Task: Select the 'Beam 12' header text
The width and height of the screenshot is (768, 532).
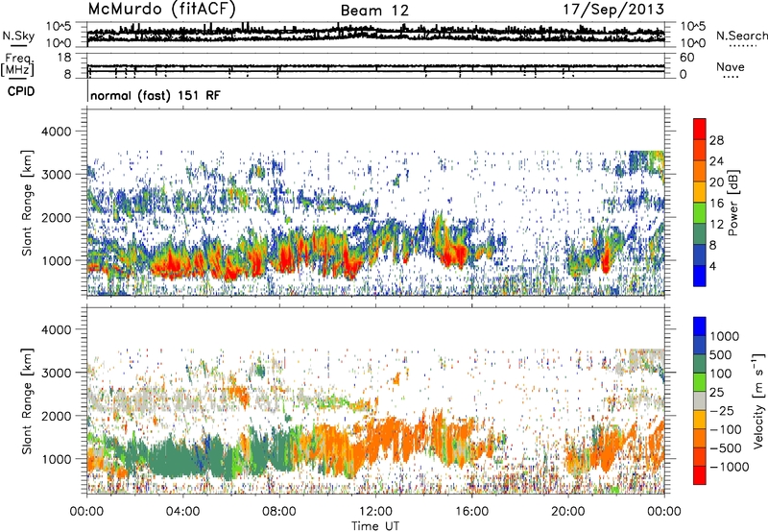Action: (x=374, y=11)
